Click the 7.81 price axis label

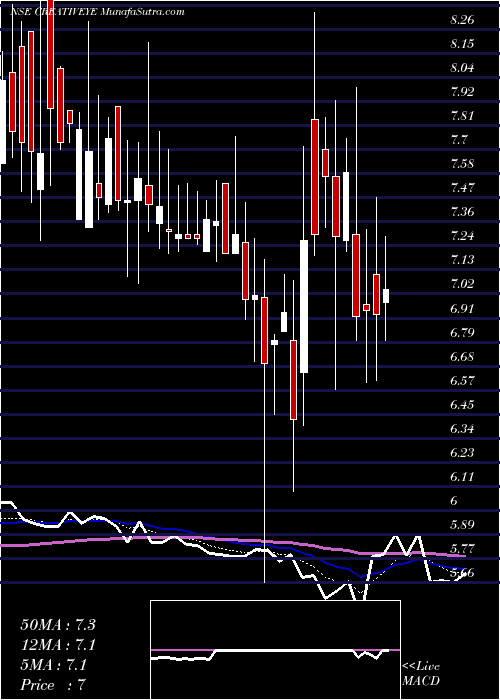click(x=462, y=116)
